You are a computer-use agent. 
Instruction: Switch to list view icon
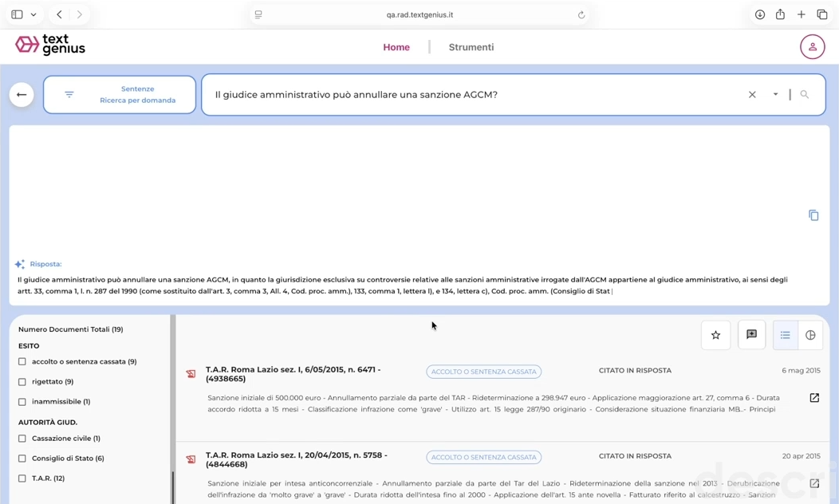pos(785,335)
